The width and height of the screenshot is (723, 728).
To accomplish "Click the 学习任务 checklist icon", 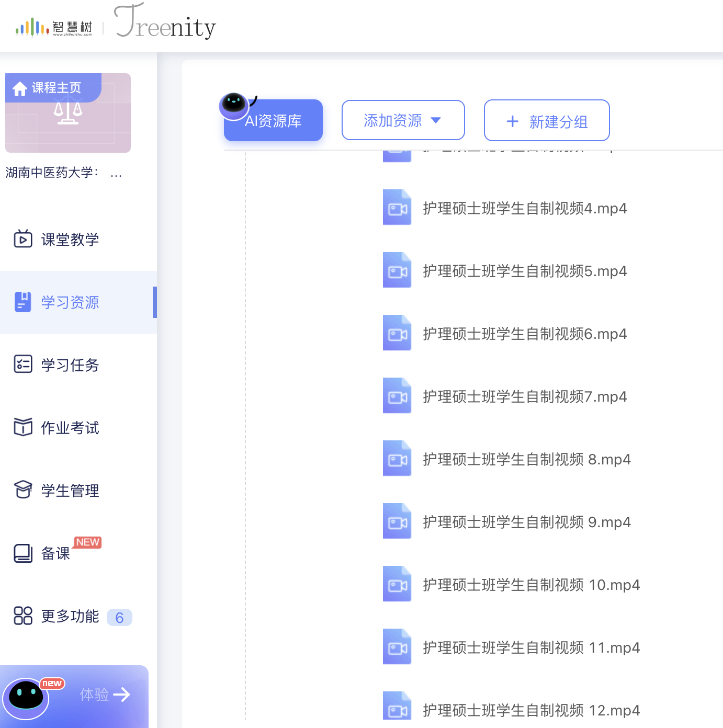I will (23, 365).
